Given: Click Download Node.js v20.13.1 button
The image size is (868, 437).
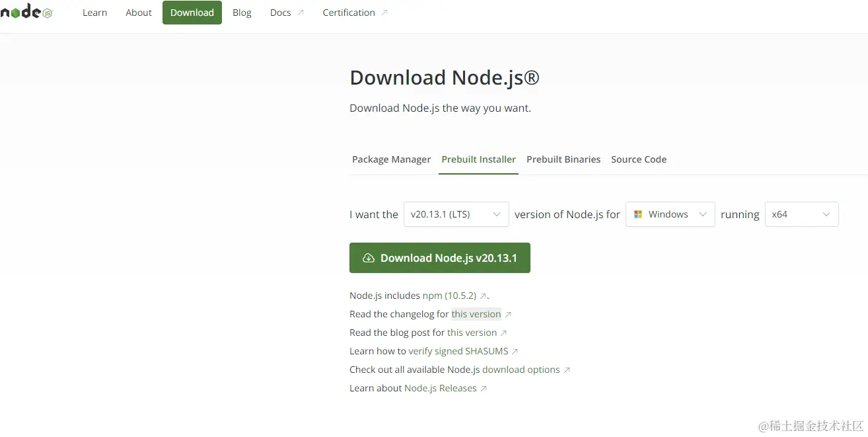Looking at the screenshot, I should click(x=440, y=258).
